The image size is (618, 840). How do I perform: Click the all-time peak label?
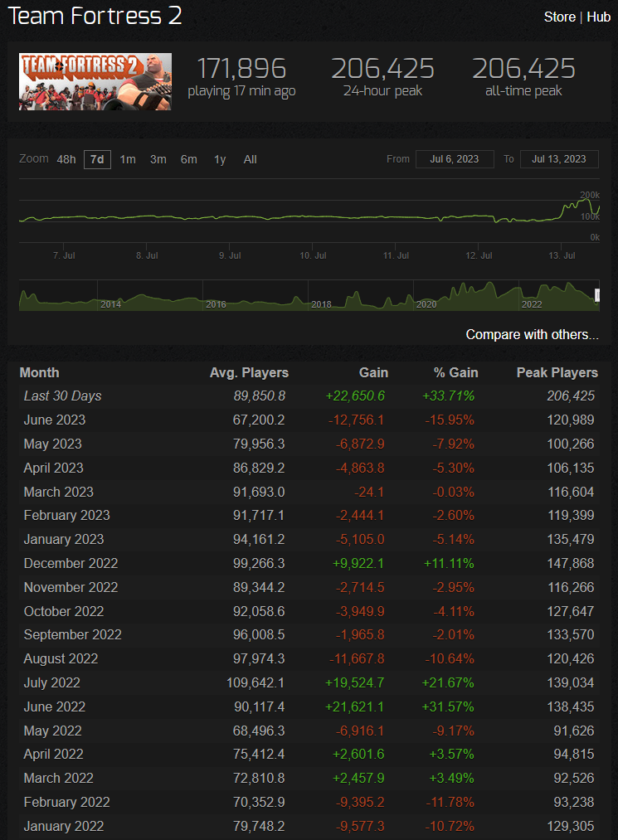(x=523, y=91)
